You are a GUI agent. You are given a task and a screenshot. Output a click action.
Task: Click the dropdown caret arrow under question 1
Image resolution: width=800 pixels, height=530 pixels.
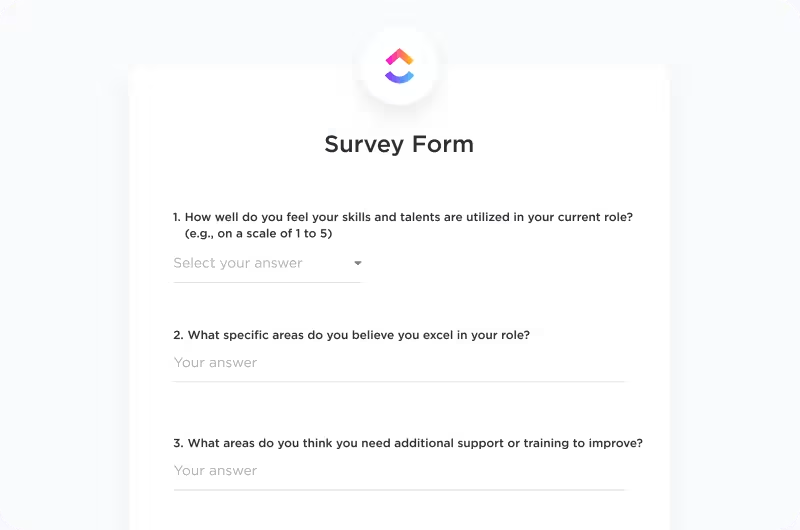point(358,264)
